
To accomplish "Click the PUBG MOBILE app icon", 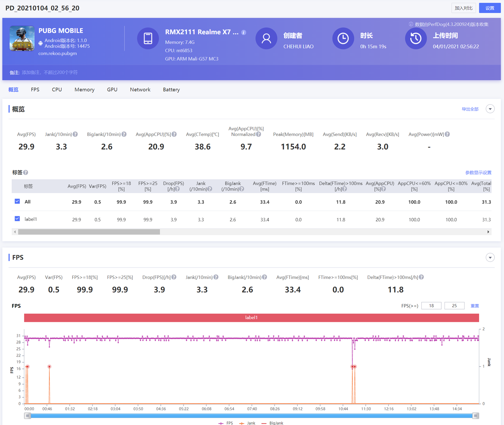I will 22,38.
